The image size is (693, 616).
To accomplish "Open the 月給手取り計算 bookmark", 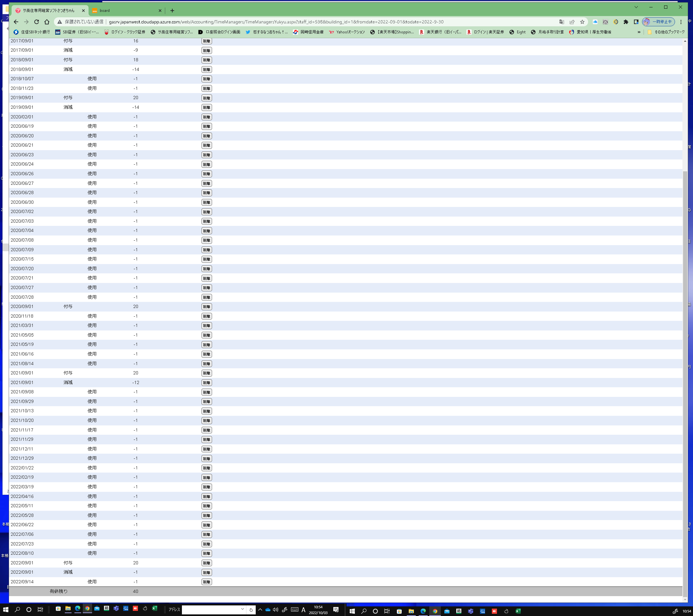I will click(547, 32).
